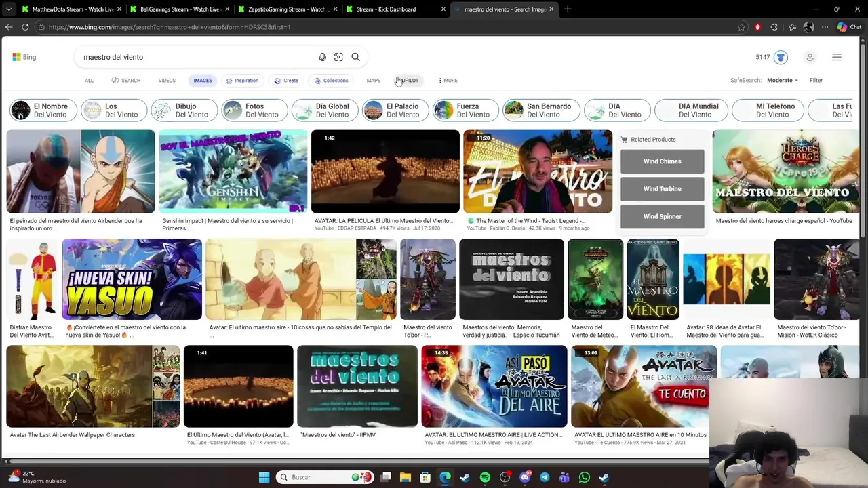
Task: Click the Bing search query input field
Action: 197,57
